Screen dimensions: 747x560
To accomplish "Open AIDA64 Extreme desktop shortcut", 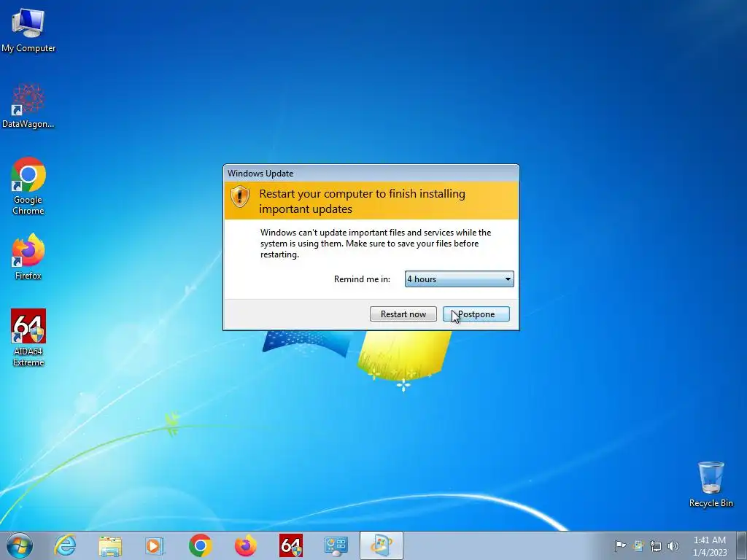I will (x=28, y=338).
